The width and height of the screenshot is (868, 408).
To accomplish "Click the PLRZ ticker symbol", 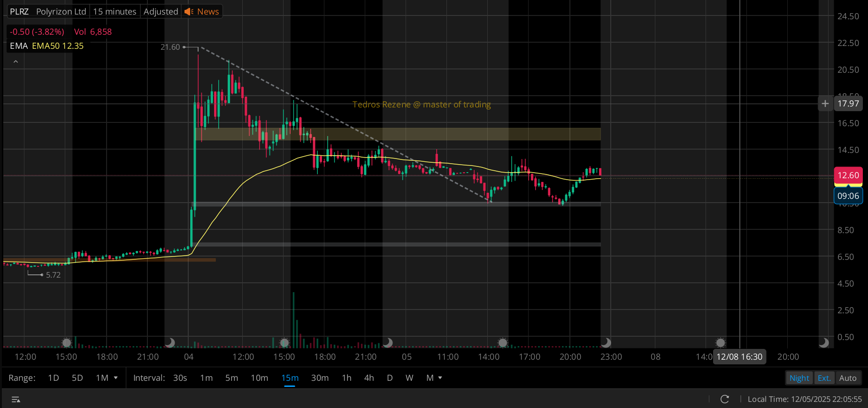I will tap(19, 11).
